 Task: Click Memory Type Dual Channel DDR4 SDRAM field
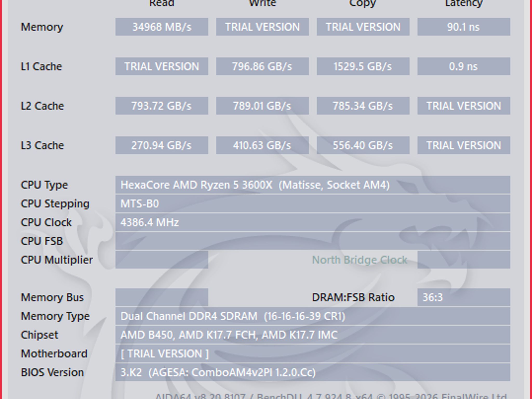coord(313,316)
